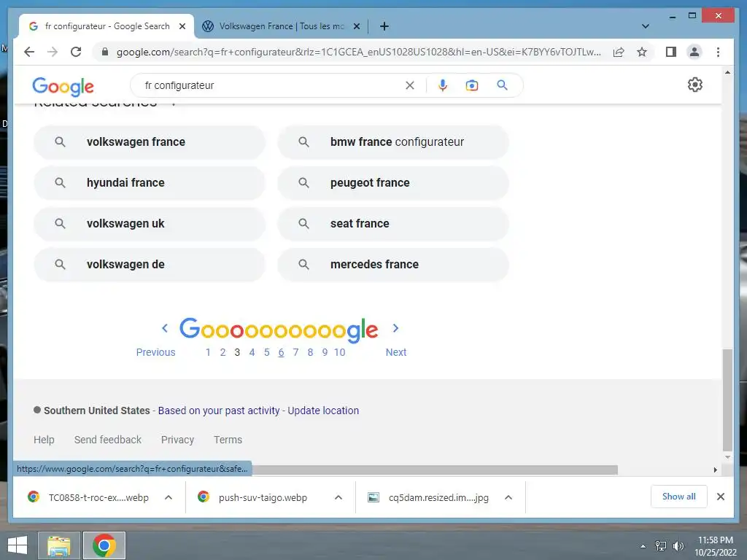Jump to results page 8
This screenshot has width=747, height=560.
point(310,352)
